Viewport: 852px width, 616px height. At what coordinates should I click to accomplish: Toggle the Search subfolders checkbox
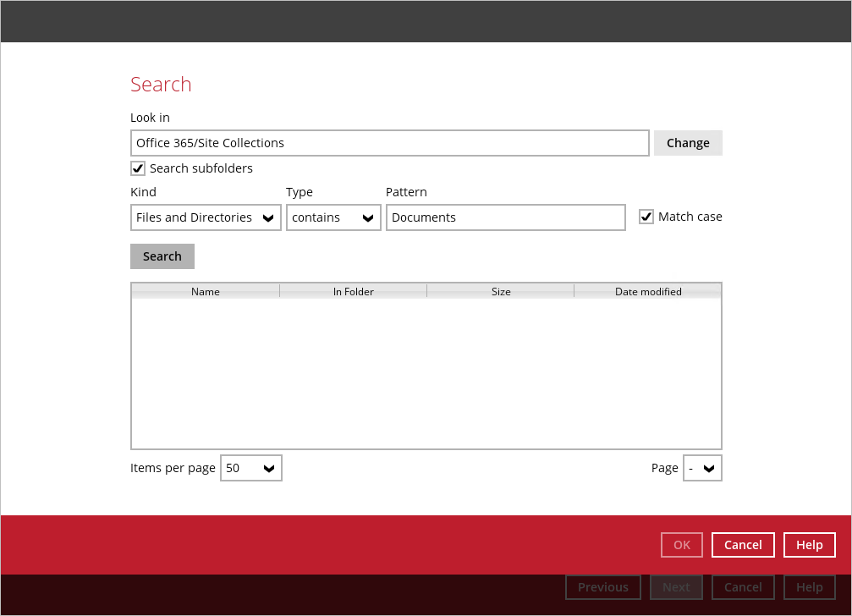138,168
